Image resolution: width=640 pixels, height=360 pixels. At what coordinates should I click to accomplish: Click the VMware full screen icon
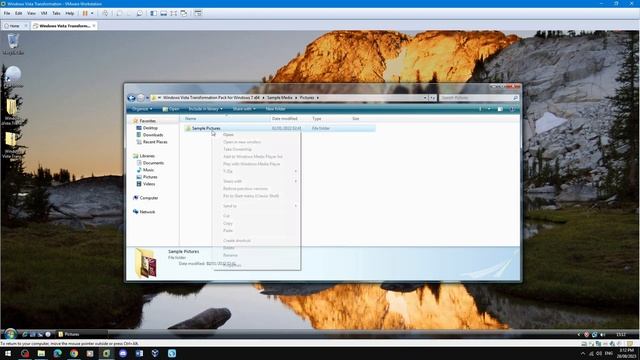(x=173, y=13)
